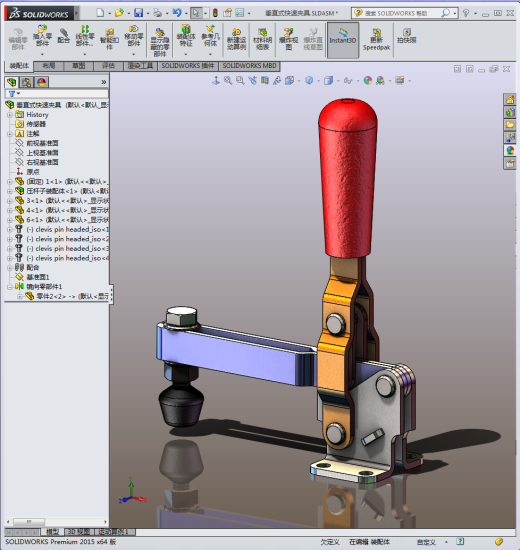520x550 pixels.
Task: Select the Mate (配合) paperclip tool
Action: point(64,36)
